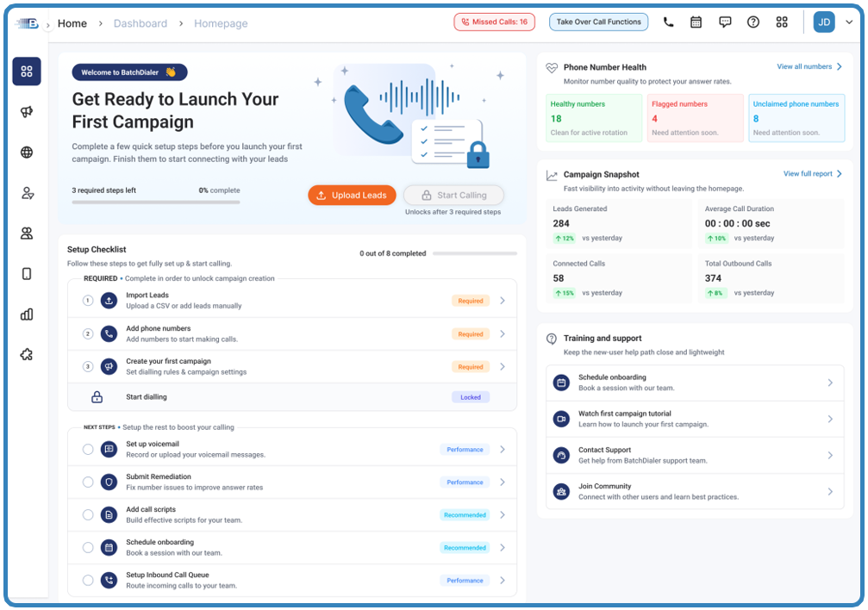The image size is (868, 610).
Task: Open the mobile phone sidebar icon
Action: coord(27,273)
